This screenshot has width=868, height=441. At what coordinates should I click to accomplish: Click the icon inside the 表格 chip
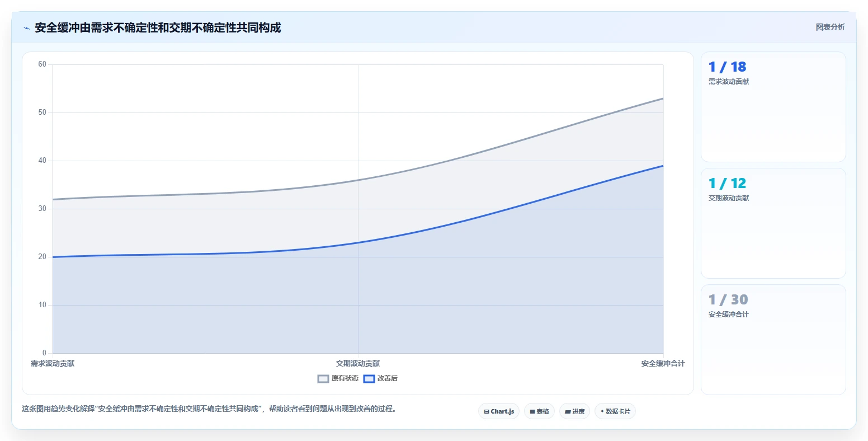532,412
